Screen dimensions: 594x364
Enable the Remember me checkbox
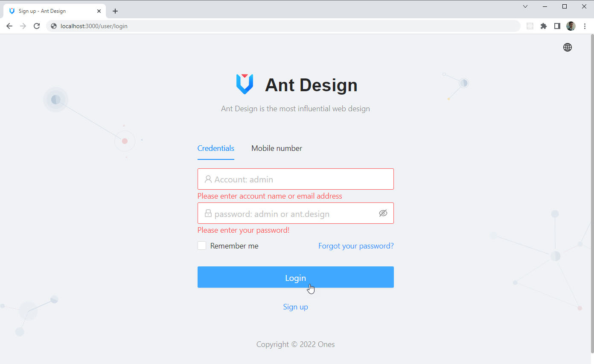point(202,246)
